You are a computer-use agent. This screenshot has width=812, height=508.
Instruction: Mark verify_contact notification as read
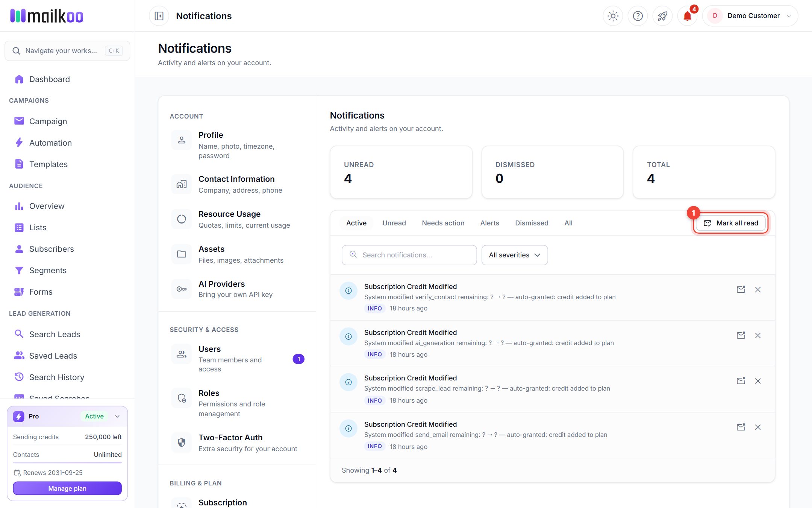(741, 289)
